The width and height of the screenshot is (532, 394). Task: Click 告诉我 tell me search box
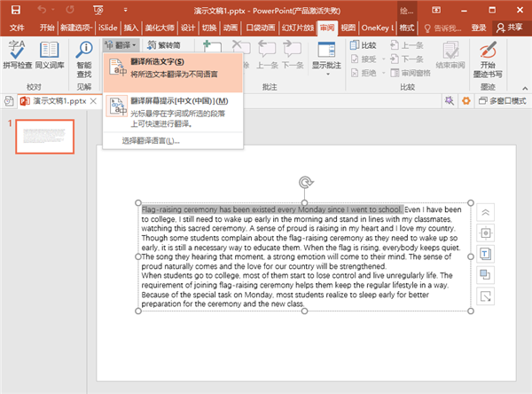pyautogui.click(x=442, y=28)
